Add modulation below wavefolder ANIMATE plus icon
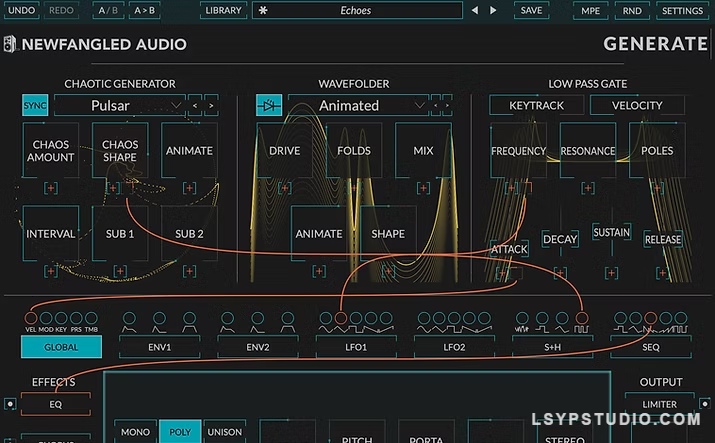Screen dimensions: 715x443 point(319,271)
